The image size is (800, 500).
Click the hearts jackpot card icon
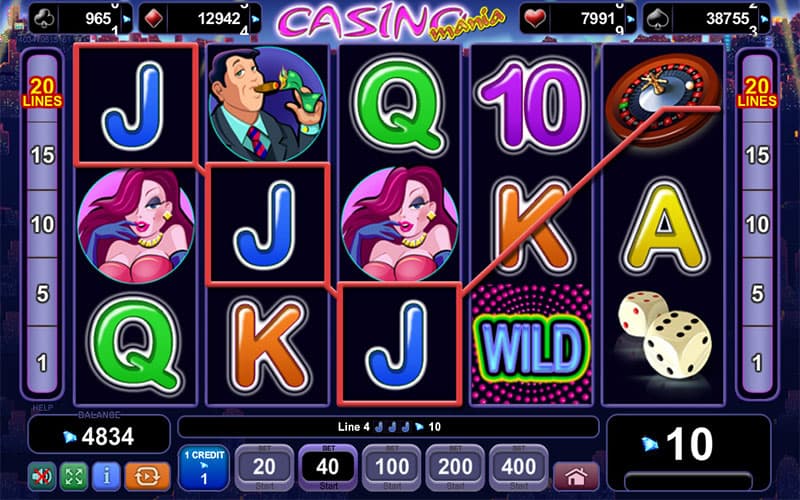click(x=535, y=19)
